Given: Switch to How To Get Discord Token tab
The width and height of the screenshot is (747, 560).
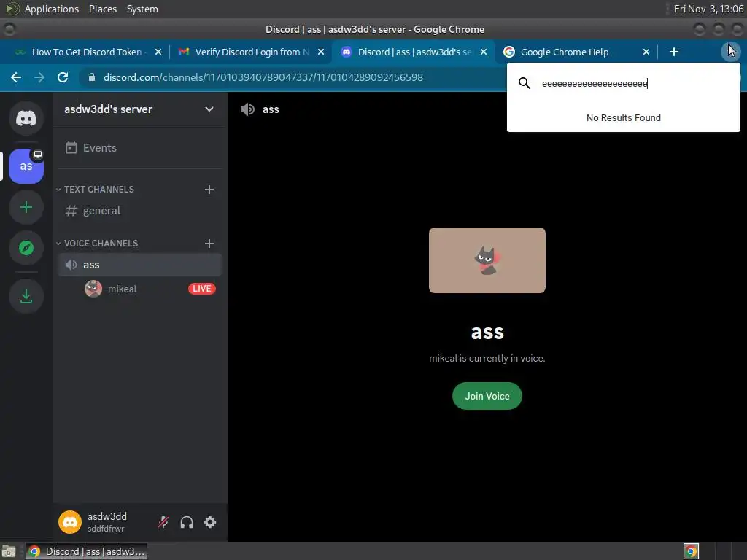Looking at the screenshot, I should click(x=87, y=52).
